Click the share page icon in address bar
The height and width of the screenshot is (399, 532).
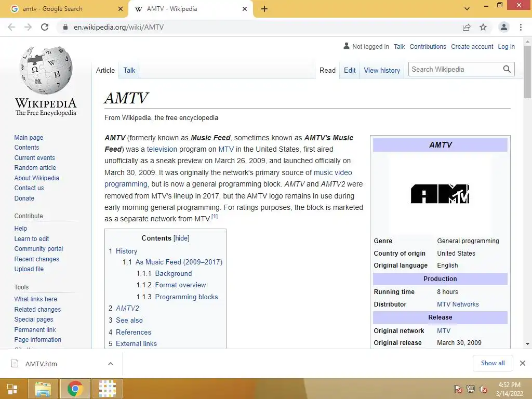467,27
